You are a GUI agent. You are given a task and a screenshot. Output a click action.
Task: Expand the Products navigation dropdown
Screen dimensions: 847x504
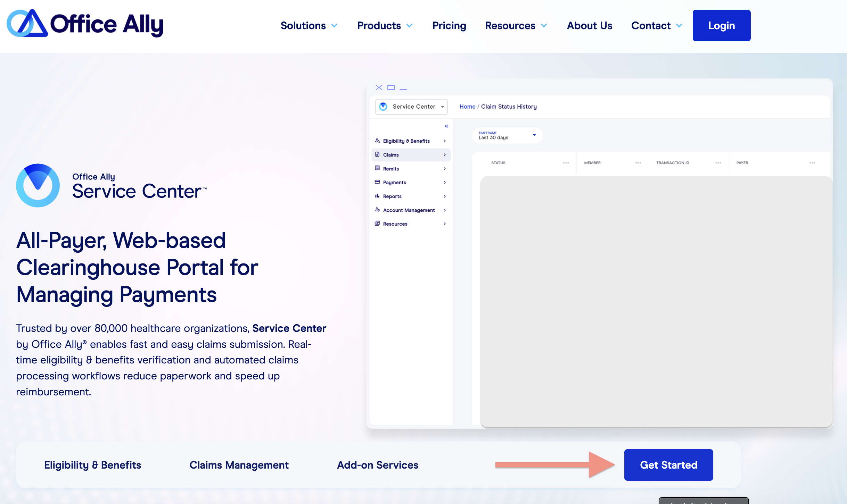pos(385,26)
